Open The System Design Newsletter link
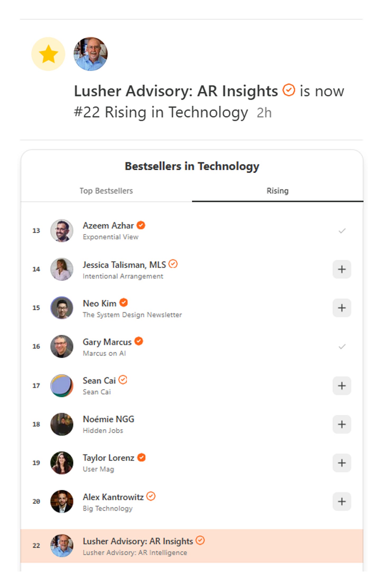The image size is (385, 588). pyautogui.click(x=132, y=315)
